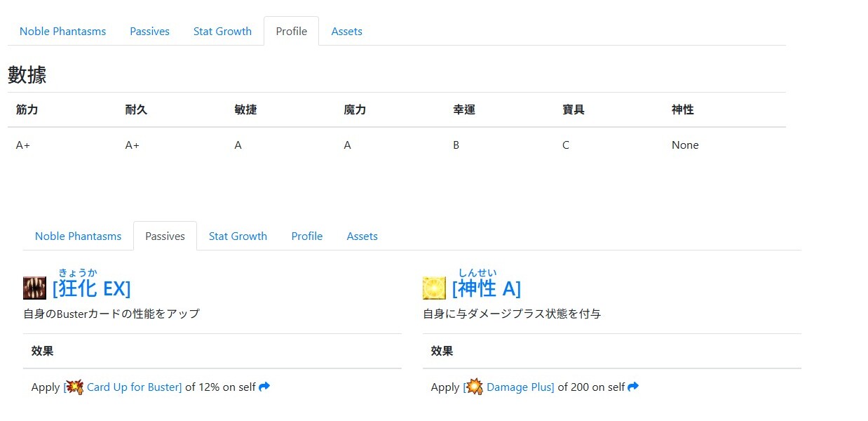Image resolution: width=868 pixels, height=421 pixels.
Task: Open the top Stat Growth tab
Action: (223, 31)
